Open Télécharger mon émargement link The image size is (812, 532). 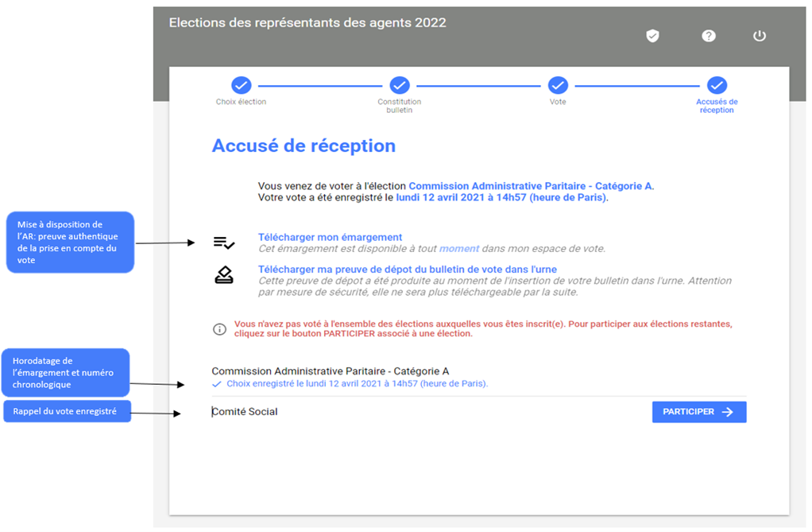pos(330,237)
